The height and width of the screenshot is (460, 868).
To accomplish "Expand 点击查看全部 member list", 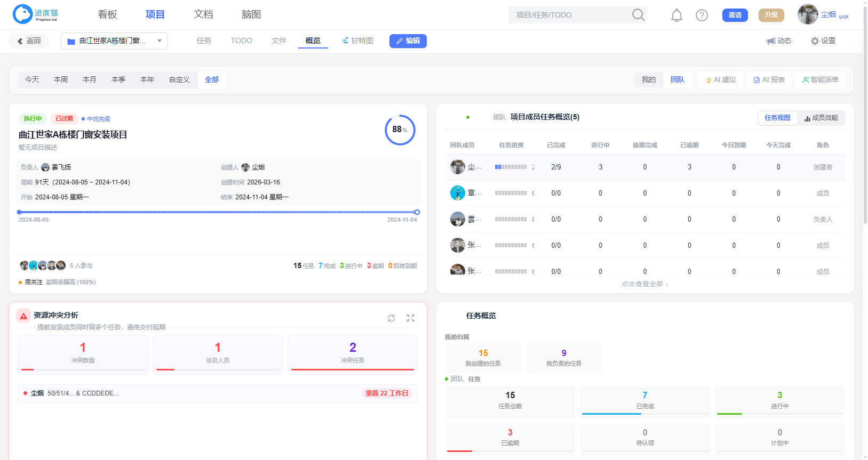I will click(x=644, y=284).
